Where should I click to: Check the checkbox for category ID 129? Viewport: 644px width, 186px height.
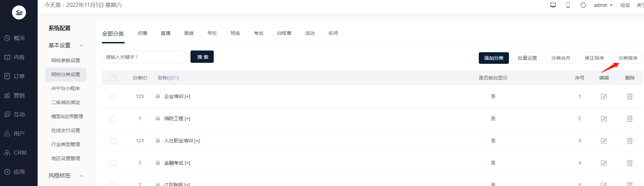[x=113, y=97]
